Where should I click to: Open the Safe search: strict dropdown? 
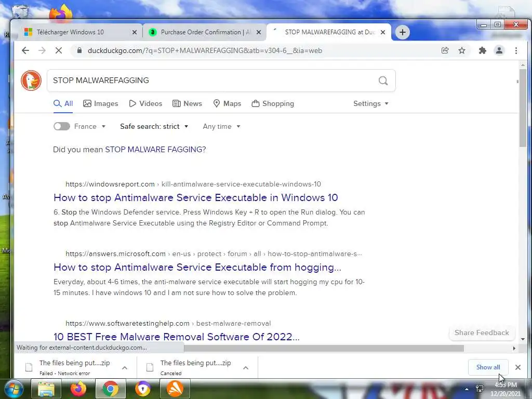154,126
